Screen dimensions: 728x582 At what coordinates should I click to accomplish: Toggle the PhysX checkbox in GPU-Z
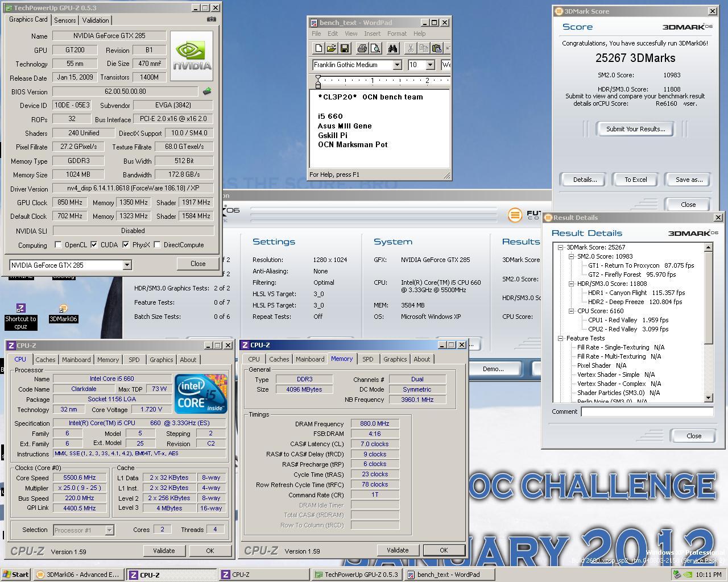coord(126,245)
